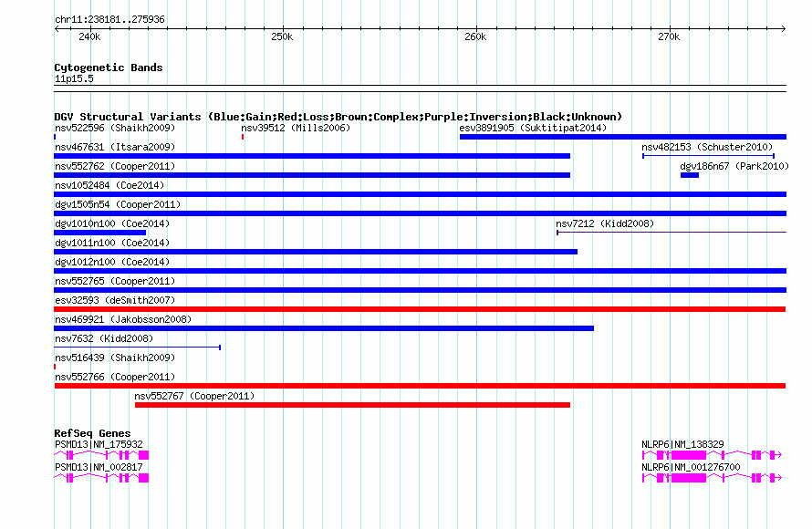This screenshot has height=529, width=812.
Task: Click the dgv1505n54 (Cooper2011) label
Action: [118, 204]
